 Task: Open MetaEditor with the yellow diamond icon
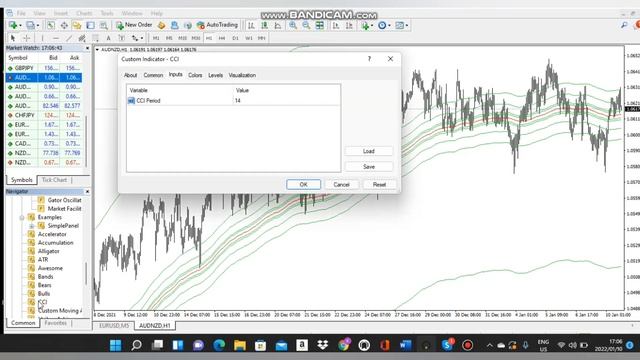[x=161, y=25]
